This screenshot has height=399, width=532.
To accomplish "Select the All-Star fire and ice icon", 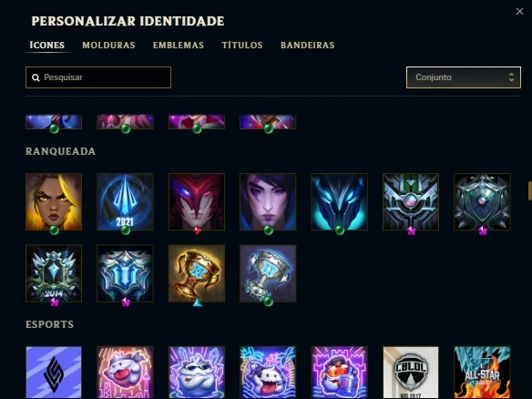I will tap(482, 373).
